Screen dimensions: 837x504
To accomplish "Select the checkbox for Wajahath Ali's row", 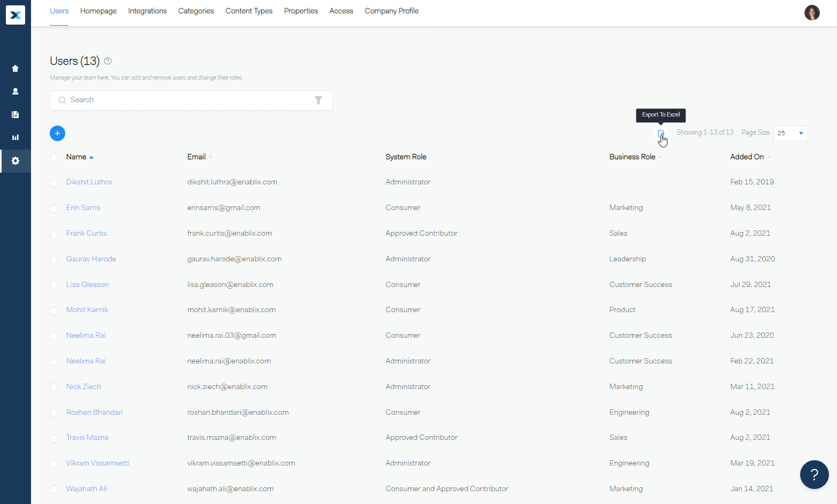I will tap(53, 489).
